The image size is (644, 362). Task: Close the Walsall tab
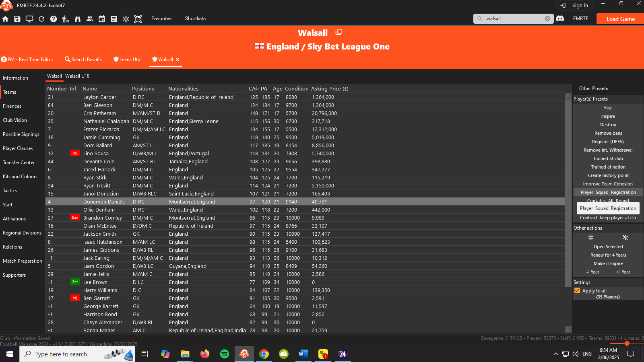(178, 60)
